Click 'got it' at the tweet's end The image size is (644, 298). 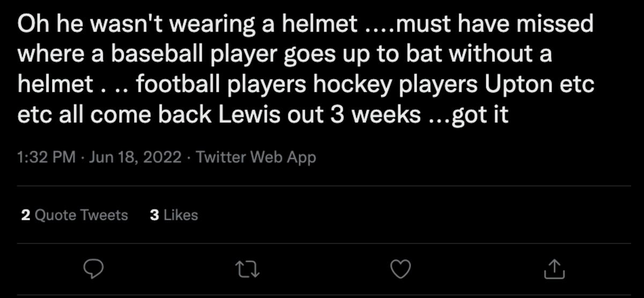click(480, 116)
